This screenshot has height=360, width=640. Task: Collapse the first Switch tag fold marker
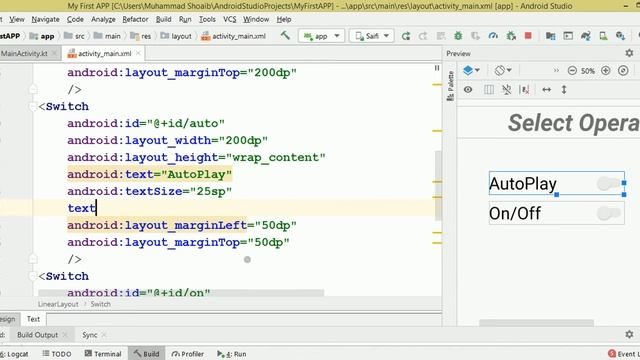(x=33, y=107)
